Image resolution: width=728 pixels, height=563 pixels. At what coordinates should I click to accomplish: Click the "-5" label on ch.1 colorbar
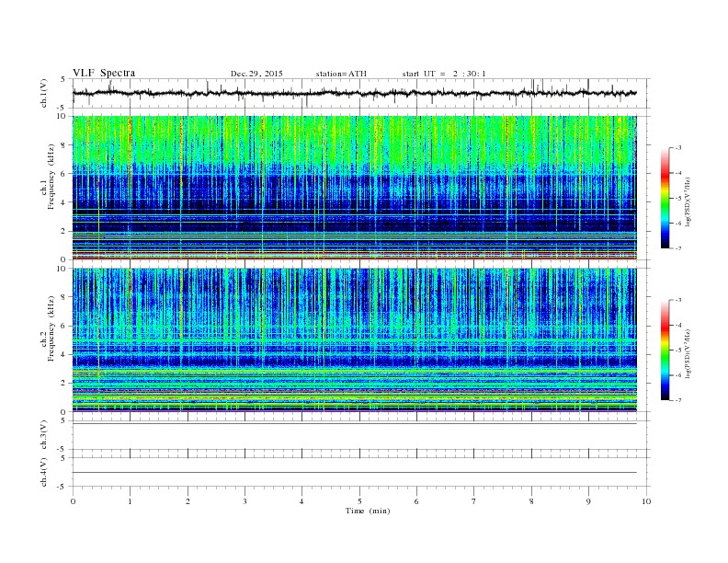(678, 199)
